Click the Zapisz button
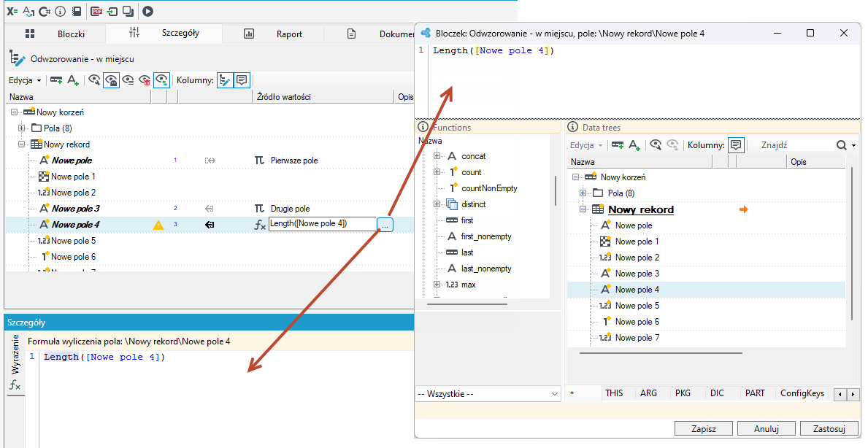Viewport: 868px width, 448px height. [x=704, y=428]
